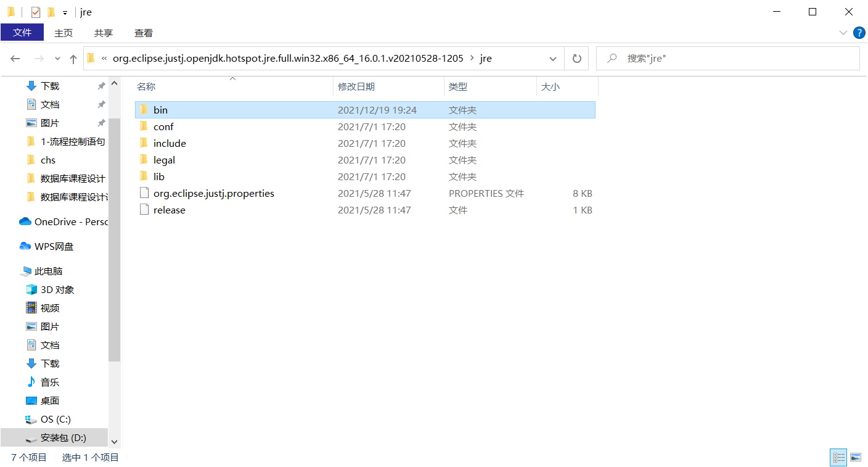The height and width of the screenshot is (467, 868).
Task: Open 桌面 in navigation pane
Action: (43, 400)
